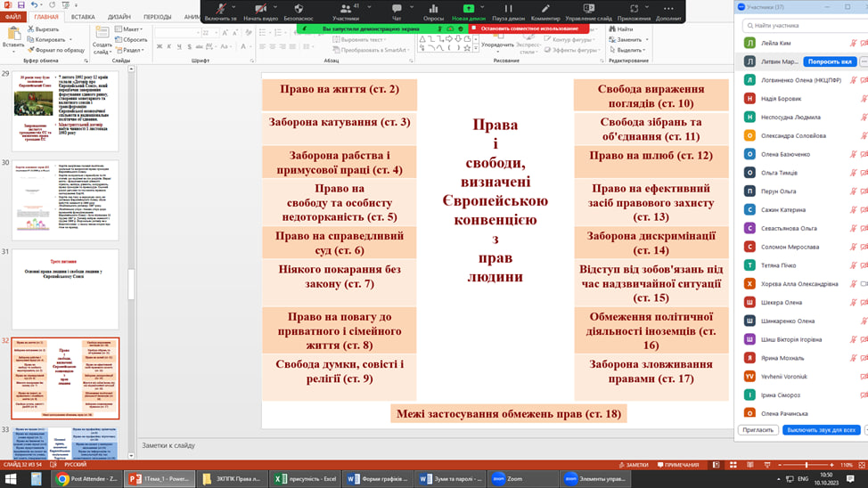Viewport: 868px width, 488px height.
Task: Switch to Slide Sorter view in status bar
Action: click(x=733, y=465)
